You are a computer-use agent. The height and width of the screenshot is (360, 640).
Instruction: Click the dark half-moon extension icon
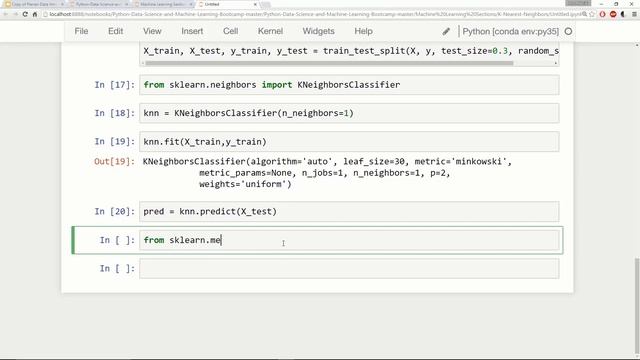623,14
